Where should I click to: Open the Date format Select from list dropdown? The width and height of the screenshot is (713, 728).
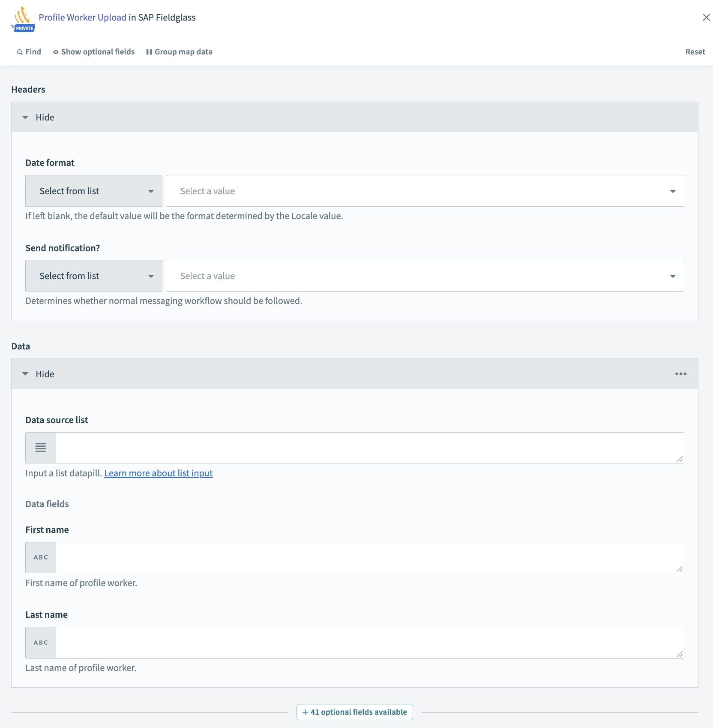click(x=93, y=190)
